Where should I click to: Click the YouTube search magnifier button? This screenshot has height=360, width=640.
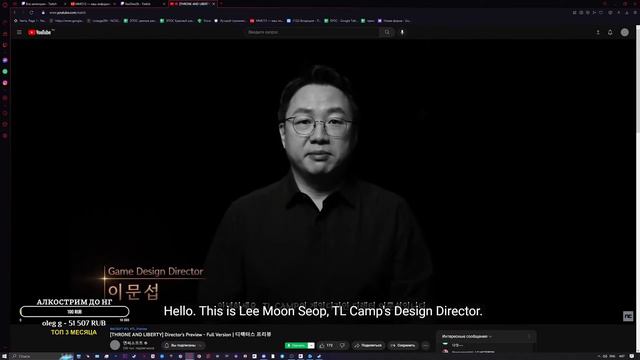point(387,32)
